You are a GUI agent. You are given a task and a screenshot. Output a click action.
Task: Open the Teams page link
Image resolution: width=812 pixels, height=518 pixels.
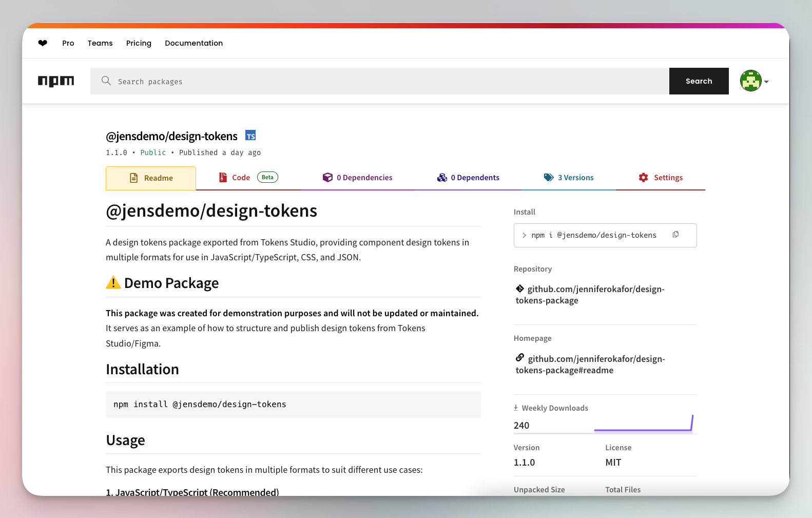[100, 43]
